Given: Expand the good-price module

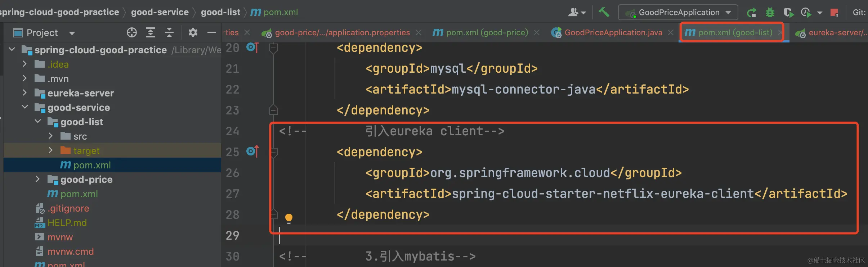Looking at the screenshot, I should click(37, 179).
